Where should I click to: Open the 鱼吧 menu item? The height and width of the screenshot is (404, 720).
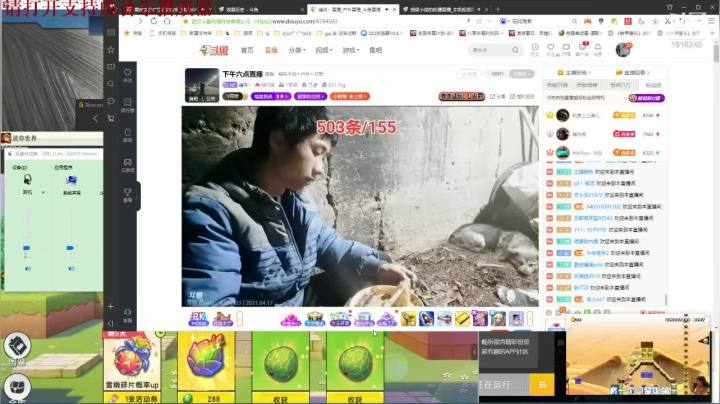[376, 50]
